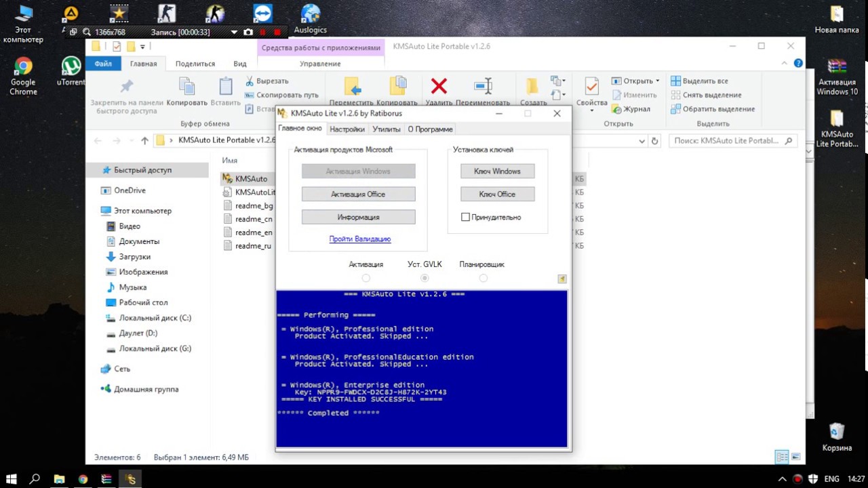Stop the screen recording
This screenshot has width=868, height=488.
tap(277, 32)
